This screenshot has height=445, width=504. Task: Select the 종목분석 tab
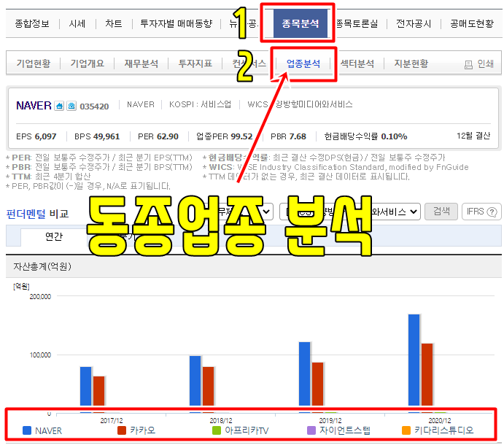tap(301, 23)
